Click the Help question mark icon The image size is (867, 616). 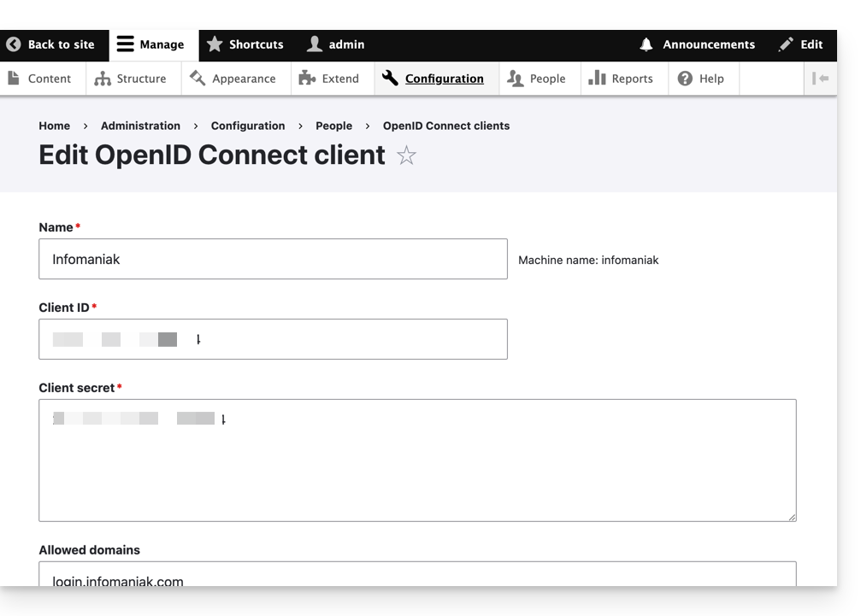coord(685,79)
